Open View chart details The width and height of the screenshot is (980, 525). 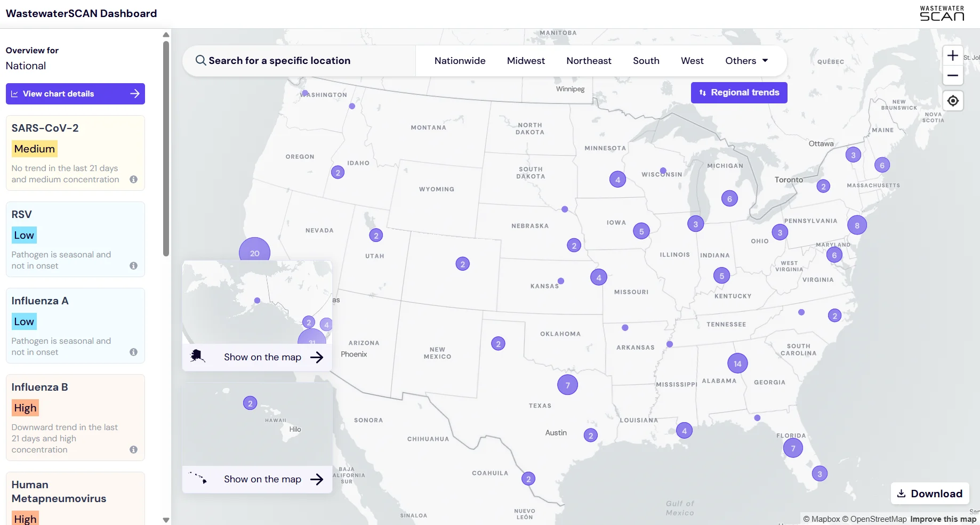coord(75,94)
